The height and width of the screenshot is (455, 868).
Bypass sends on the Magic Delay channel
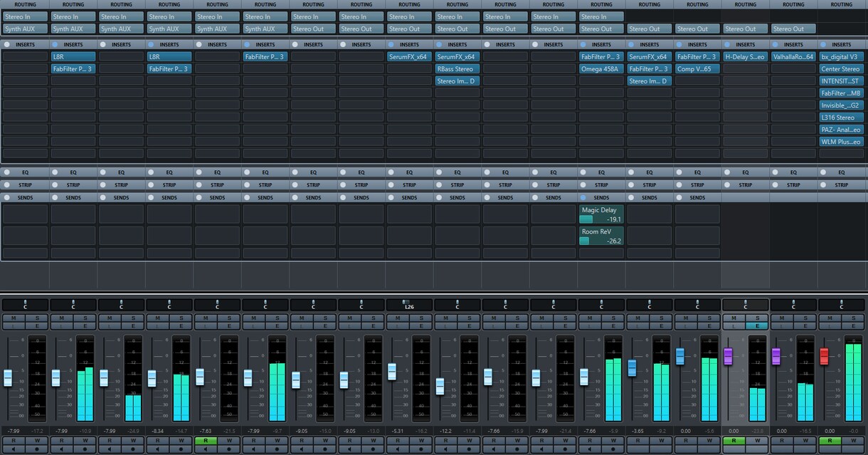point(583,197)
